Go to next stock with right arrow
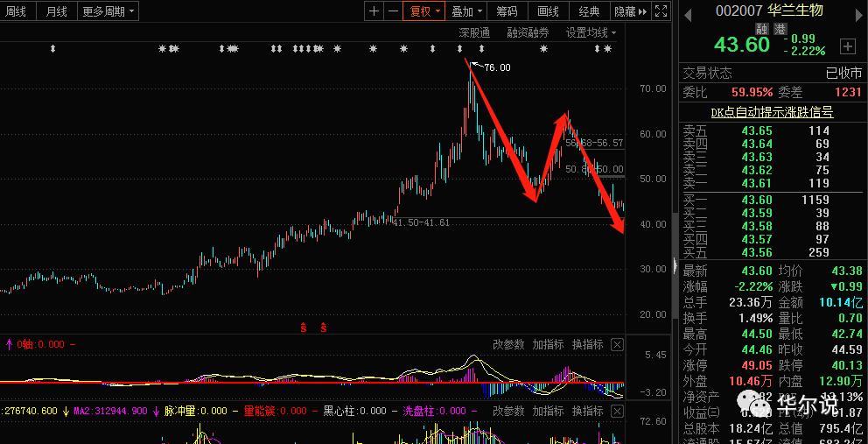Viewport: 868px width, 444px height. (x=857, y=13)
